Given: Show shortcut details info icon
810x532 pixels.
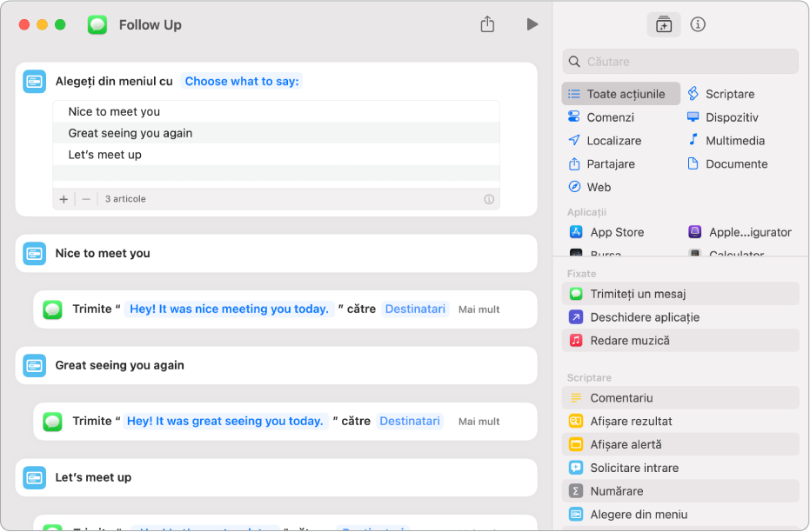Looking at the screenshot, I should (698, 24).
